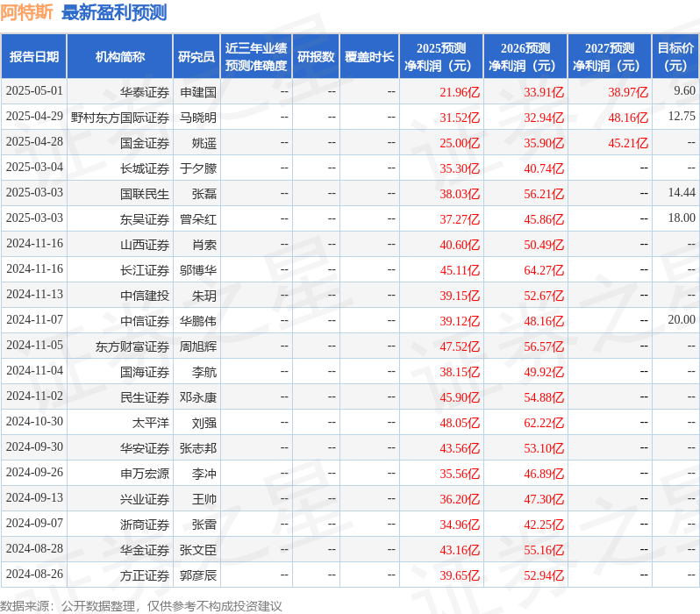Click the 45.21亿 forecast value
The width and height of the screenshot is (700, 614).
point(628,143)
